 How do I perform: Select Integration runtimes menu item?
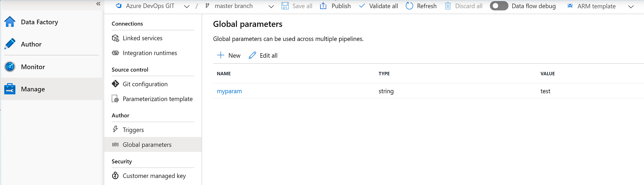pyautogui.click(x=150, y=53)
